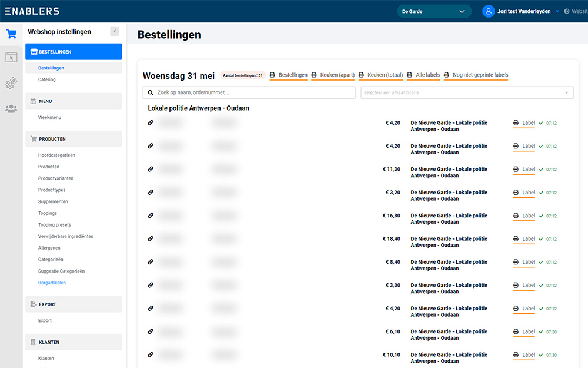Open the De Garde location dropdown
588x368 pixels.
point(434,11)
